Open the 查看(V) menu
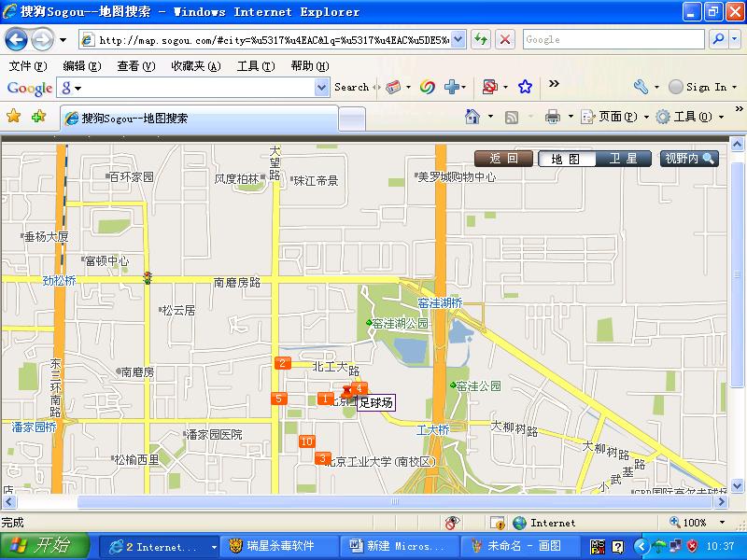This screenshot has width=747, height=560. 136,65
